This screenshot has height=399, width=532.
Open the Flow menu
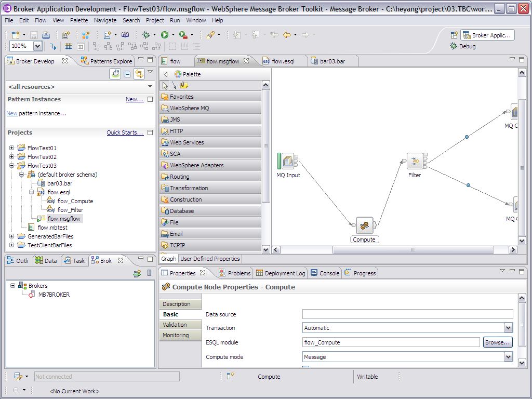(x=41, y=20)
